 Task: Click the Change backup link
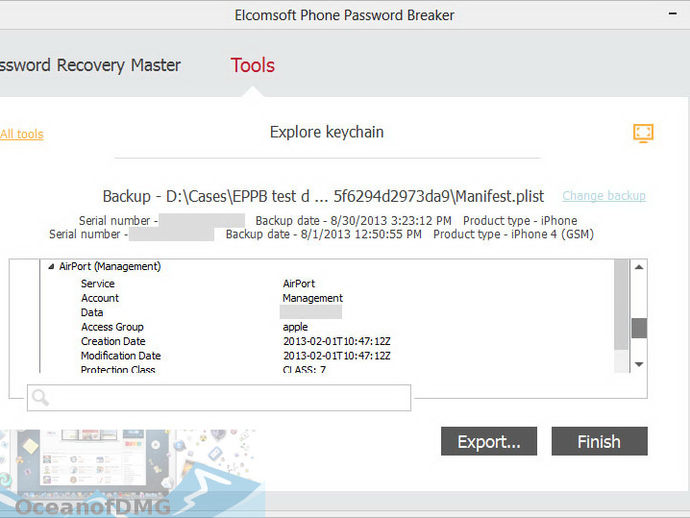click(x=604, y=195)
